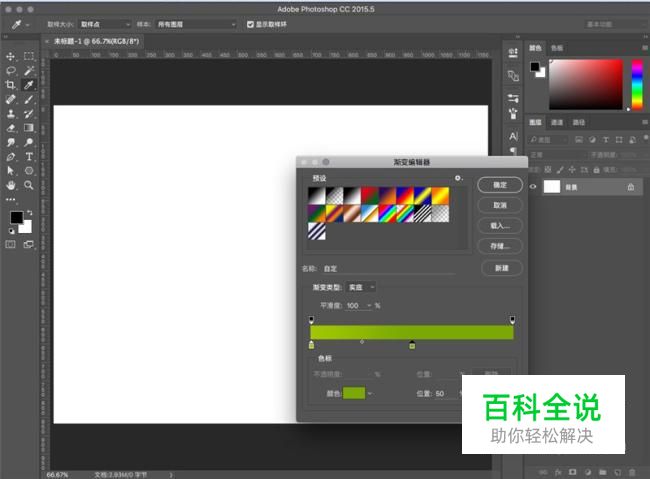This screenshot has height=479, width=650.
Task: Switch to the 通道 tab
Action: (x=558, y=122)
